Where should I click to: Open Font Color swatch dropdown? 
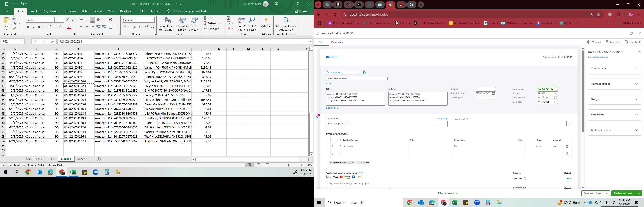[x=73, y=27]
